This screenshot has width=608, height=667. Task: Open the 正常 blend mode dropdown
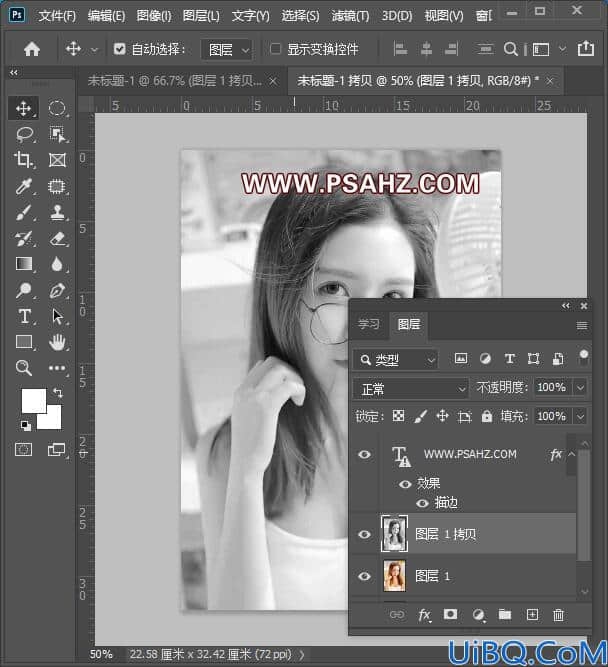pyautogui.click(x=411, y=388)
